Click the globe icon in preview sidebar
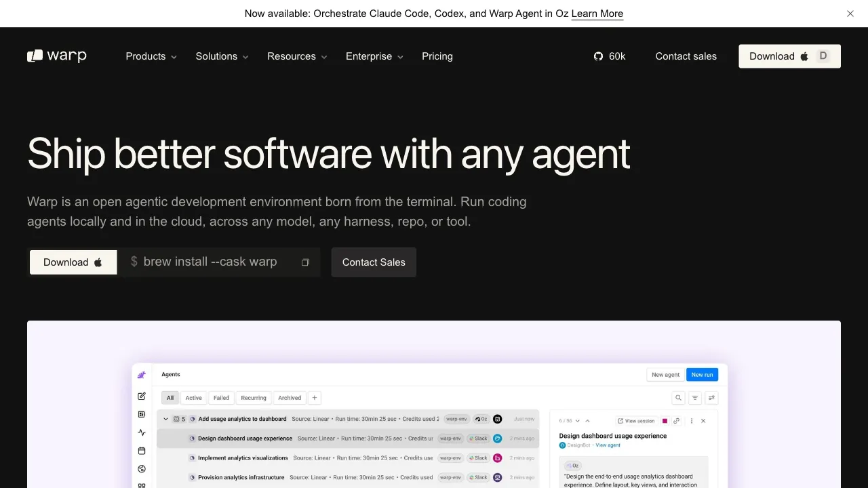The height and width of the screenshot is (488, 868). [142, 468]
